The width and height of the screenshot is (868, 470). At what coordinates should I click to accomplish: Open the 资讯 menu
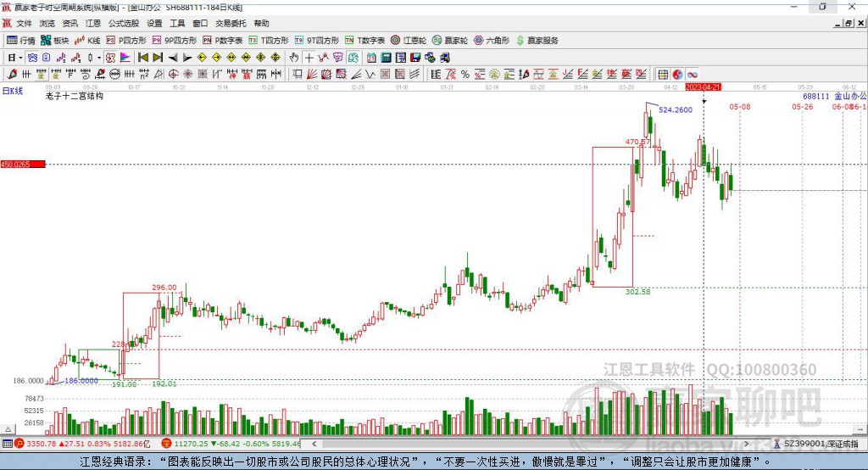pyautogui.click(x=70, y=23)
